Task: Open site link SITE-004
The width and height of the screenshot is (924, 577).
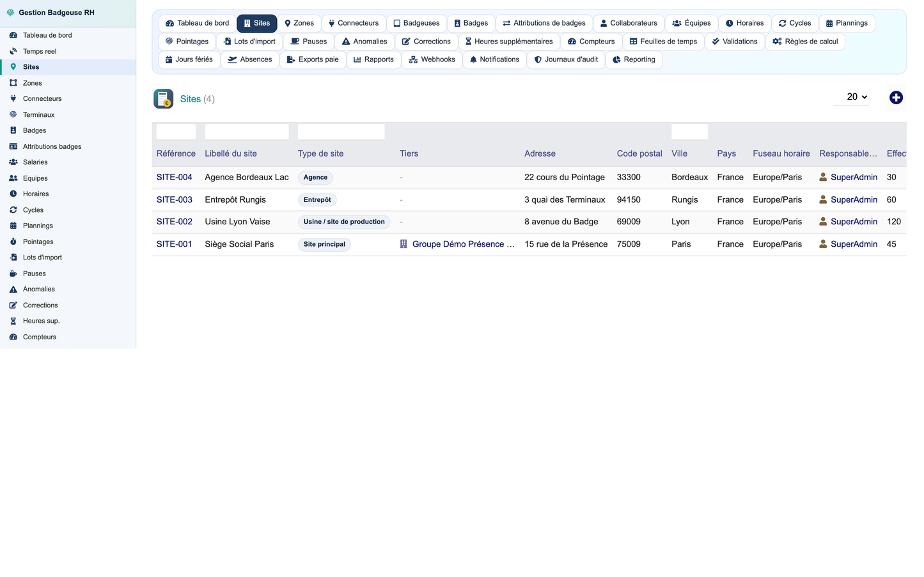Action: [174, 177]
